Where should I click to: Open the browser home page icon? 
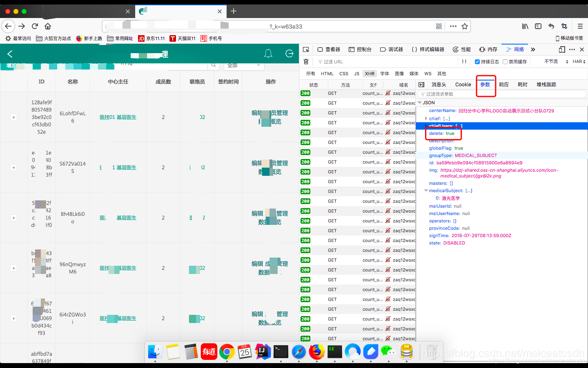[x=48, y=26]
